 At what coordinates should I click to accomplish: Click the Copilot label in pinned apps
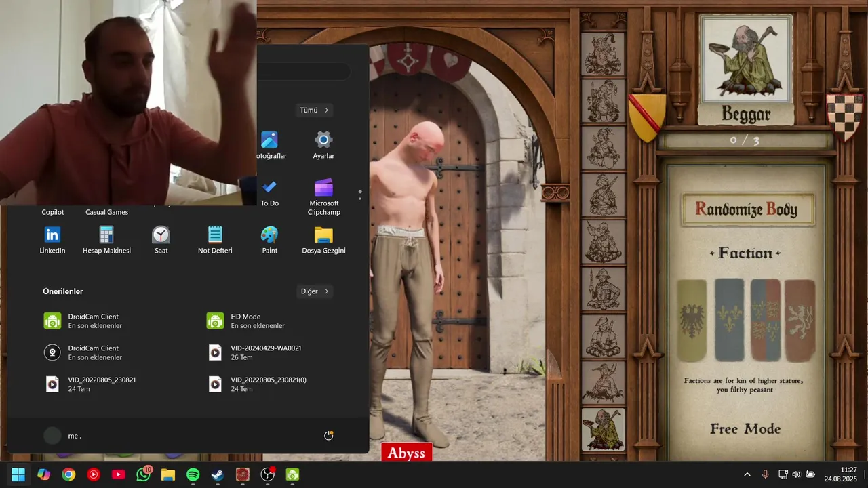click(52, 212)
